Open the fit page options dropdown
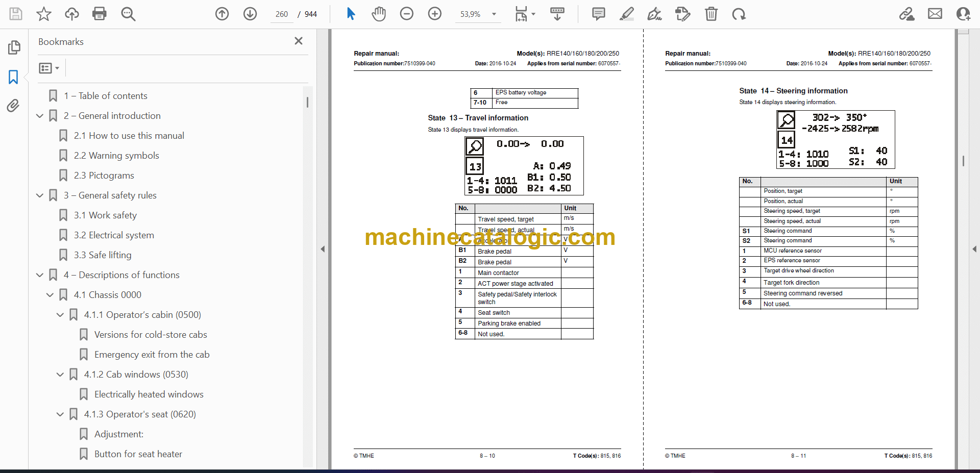The image size is (980, 473). pos(525,14)
